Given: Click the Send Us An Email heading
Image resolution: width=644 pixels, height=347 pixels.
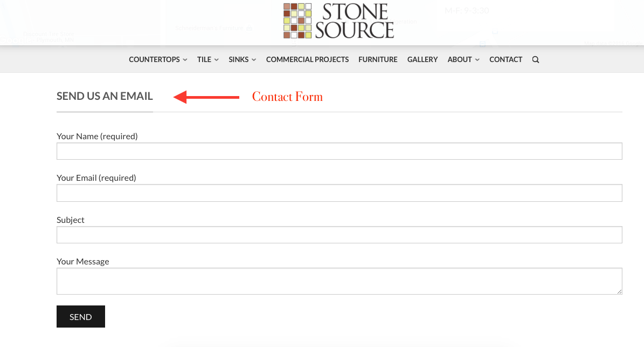Looking at the screenshot, I should tap(105, 96).
